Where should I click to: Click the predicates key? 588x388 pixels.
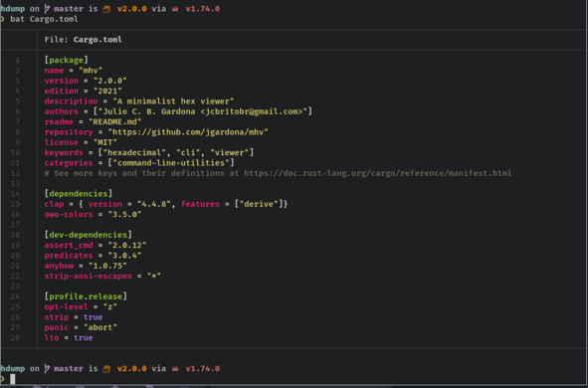tap(69, 256)
